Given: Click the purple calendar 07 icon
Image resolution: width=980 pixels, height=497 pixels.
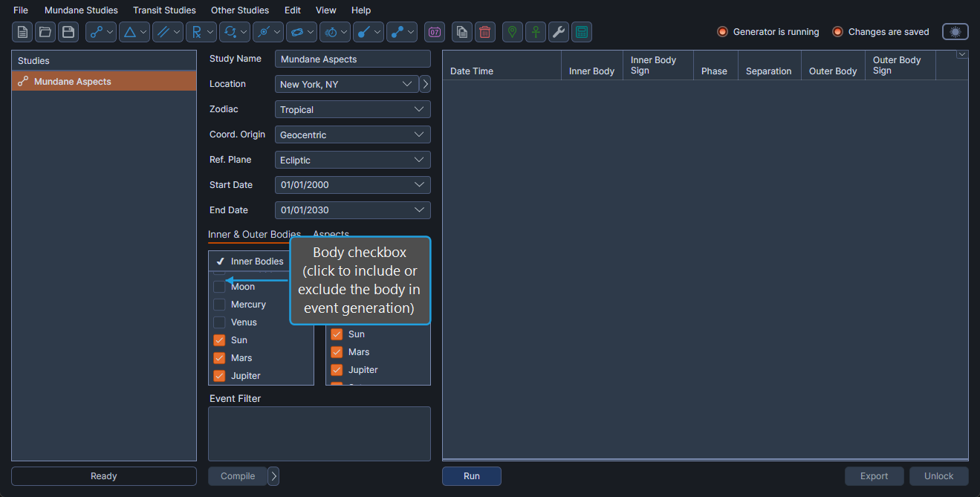Looking at the screenshot, I should coord(435,32).
